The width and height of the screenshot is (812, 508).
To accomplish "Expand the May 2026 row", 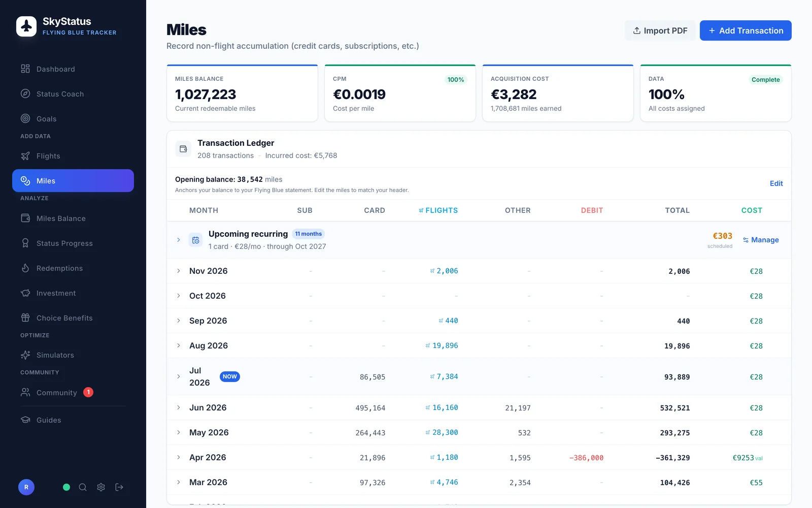I will click(179, 432).
